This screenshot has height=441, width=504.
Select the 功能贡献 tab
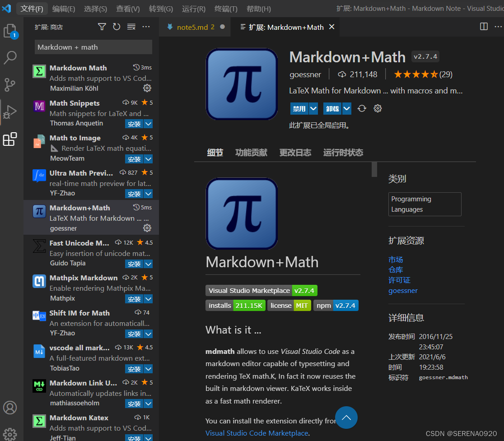coord(251,153)
